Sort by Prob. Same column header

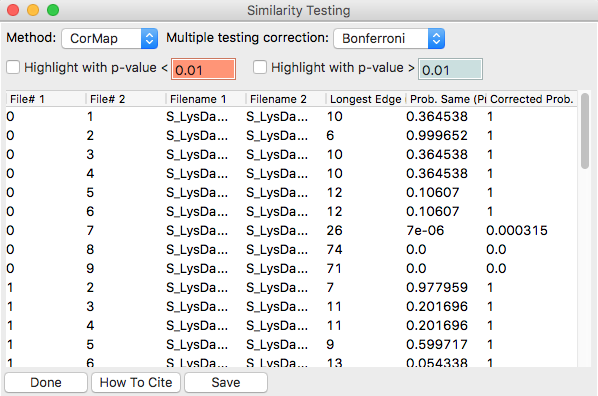coord(446,99)
